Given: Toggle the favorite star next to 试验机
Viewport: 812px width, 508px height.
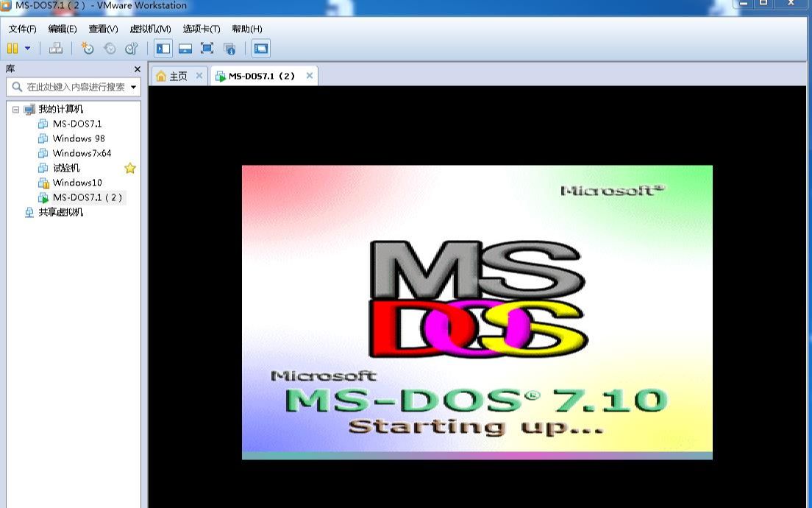Looking at the screenshot, I should click(x=129, y=168).
